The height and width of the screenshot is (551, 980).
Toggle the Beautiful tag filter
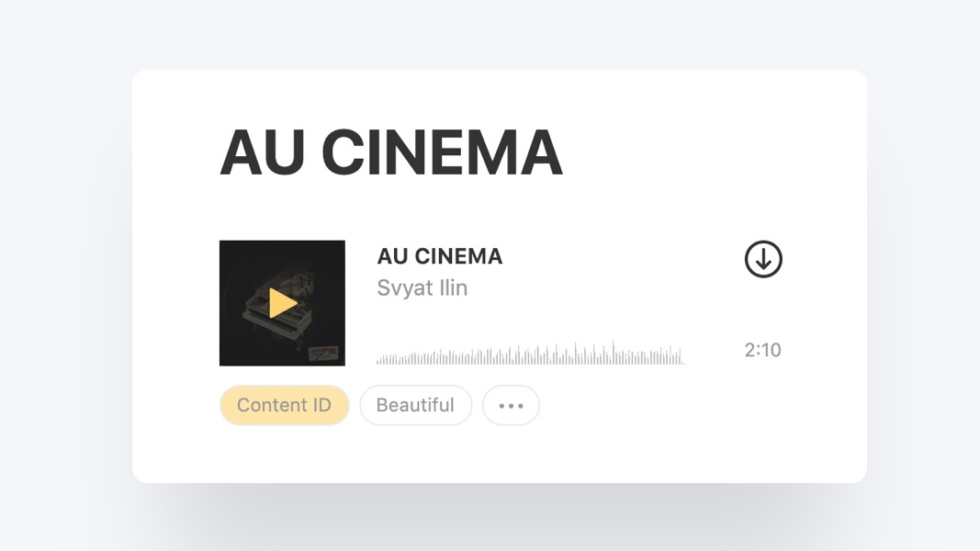click(x=416, y=405)
